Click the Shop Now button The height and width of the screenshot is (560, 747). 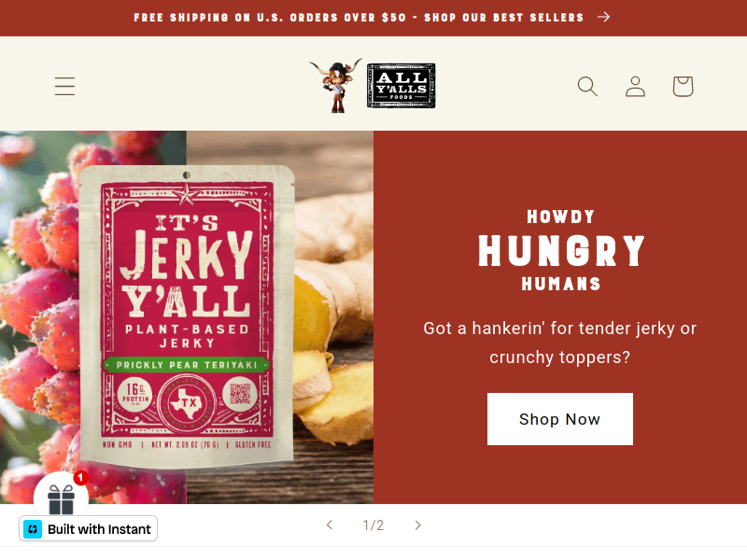point(559,419)
